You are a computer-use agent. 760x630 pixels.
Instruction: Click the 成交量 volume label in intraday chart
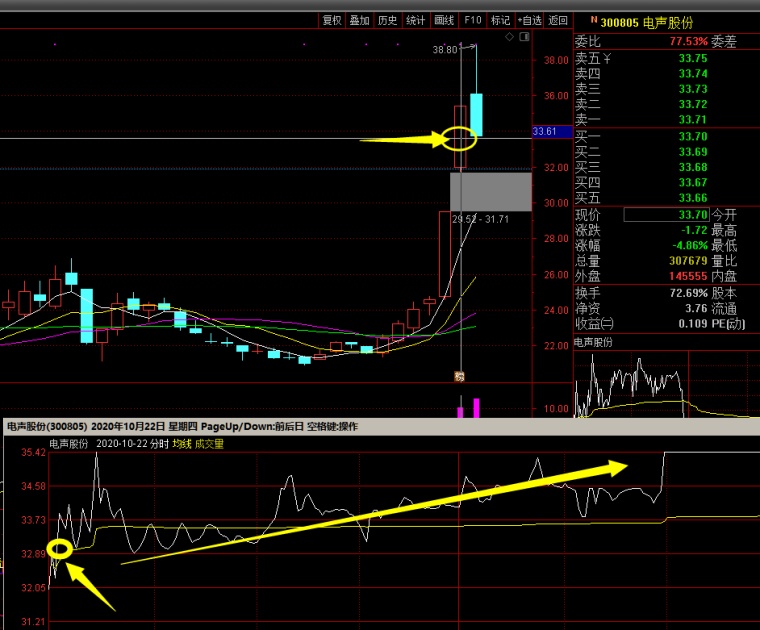point(209,443)
